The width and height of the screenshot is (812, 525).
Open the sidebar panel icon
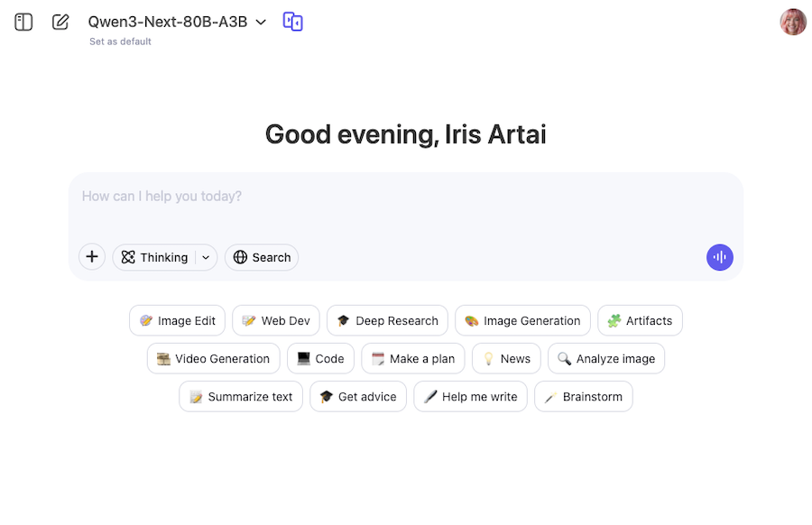click(23, 22)
